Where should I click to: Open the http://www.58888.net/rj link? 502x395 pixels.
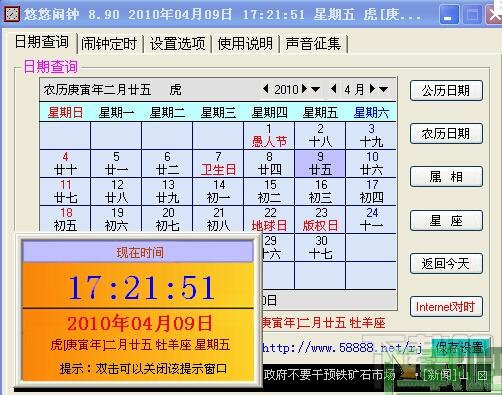point(342,348)
